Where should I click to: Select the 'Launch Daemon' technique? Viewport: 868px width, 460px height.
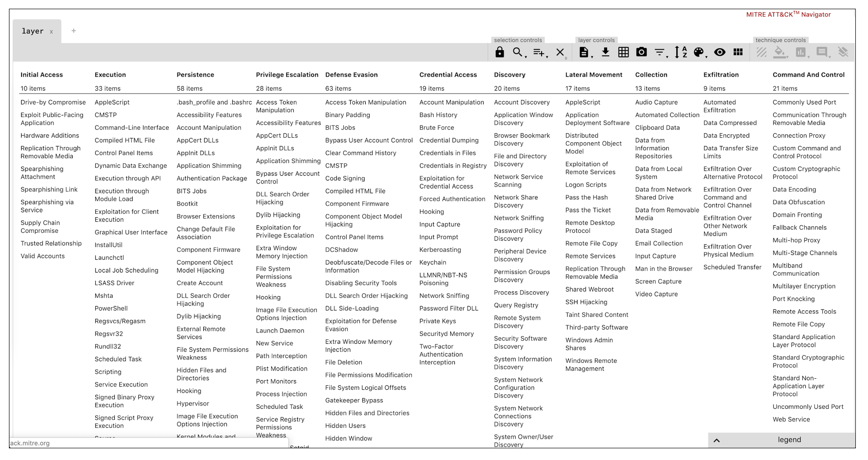point(280,330)
